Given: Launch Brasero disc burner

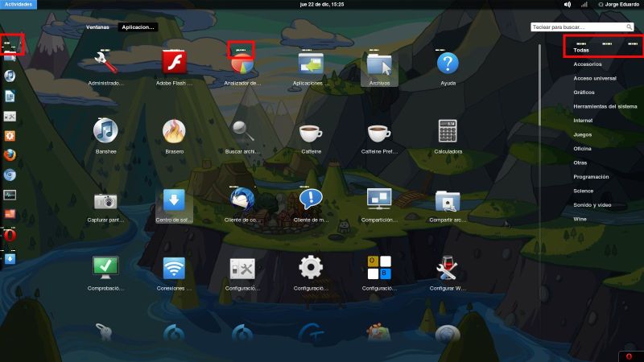Looking at the screenshot, I should point(174,131).
